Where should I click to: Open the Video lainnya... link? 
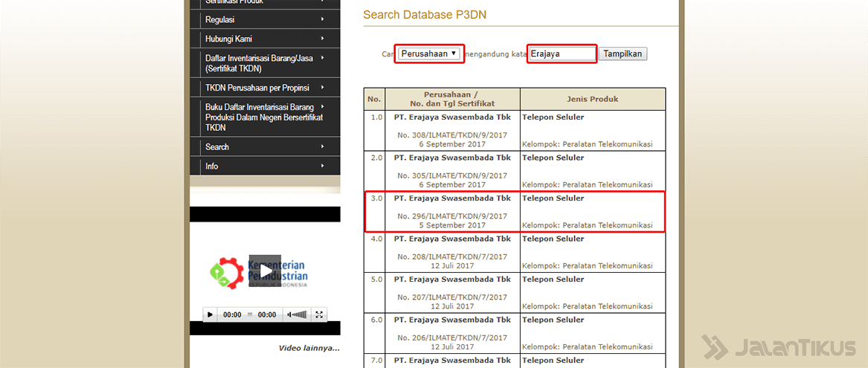pyautogui.click(x=309, y=348)
